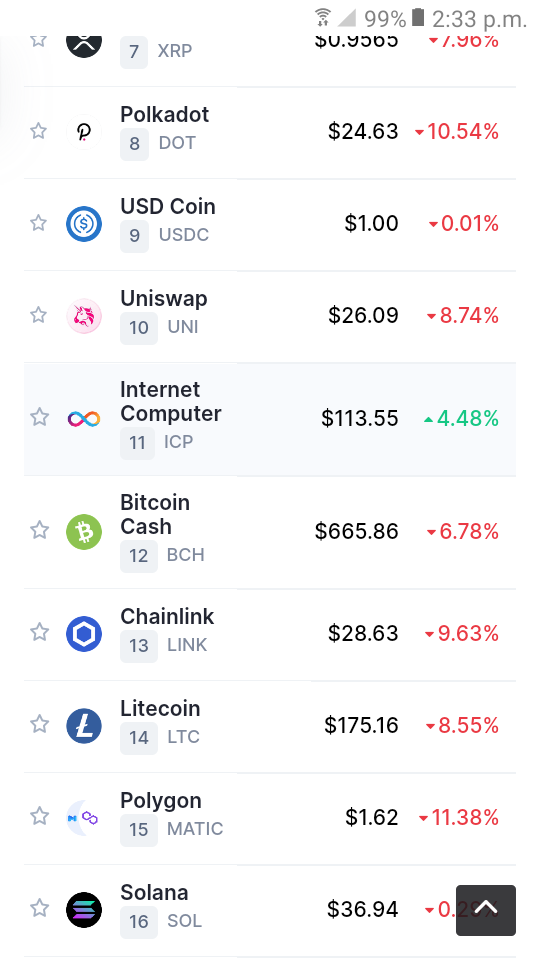Open the Polygon name link
Image resolution: width=540 pixels, height=960 pixels.
161,801
